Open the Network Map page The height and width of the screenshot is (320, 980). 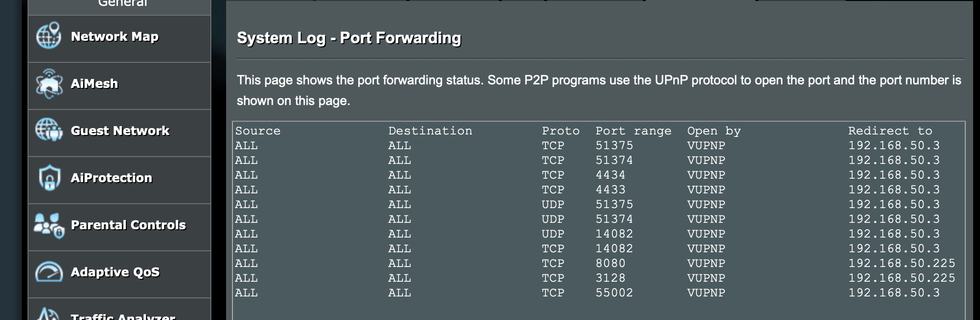[x=115, y=36]
